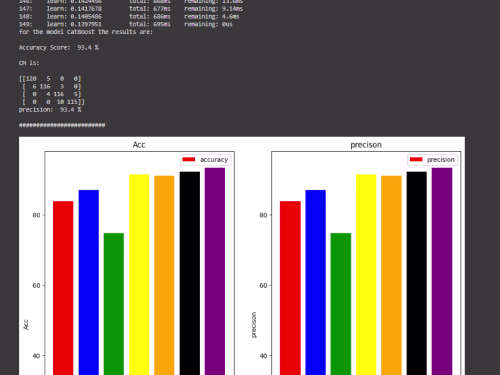Click the orange bar in Acc chart

point(164,275)
